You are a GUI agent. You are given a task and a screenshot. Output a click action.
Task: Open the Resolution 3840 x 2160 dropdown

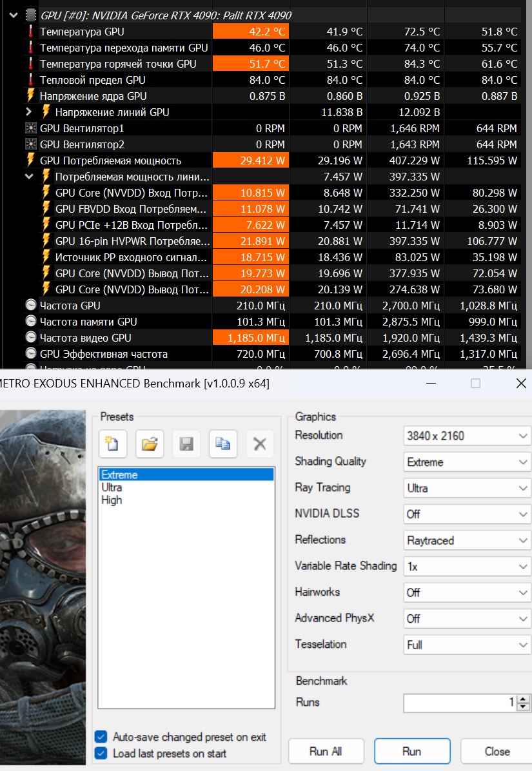click(x=467, y=436)
